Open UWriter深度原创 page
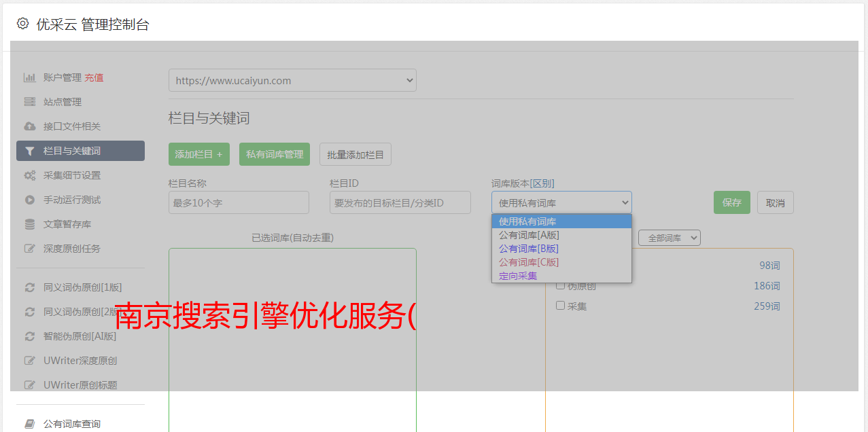This screenshot has width=868, height=432. click(x=80, y=361)
